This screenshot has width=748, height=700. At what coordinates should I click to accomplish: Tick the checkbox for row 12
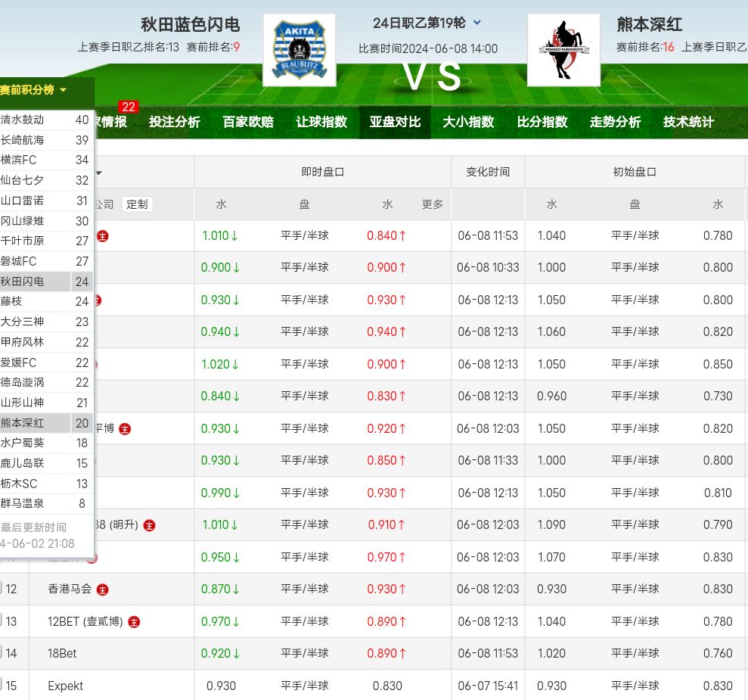click(x=2, y=589)
